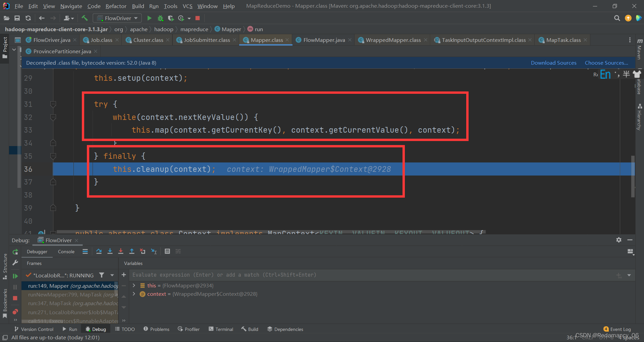Click the profiler run icon
Screen dimensions: 644x342
pyautogui.click(x=181, y=18)
